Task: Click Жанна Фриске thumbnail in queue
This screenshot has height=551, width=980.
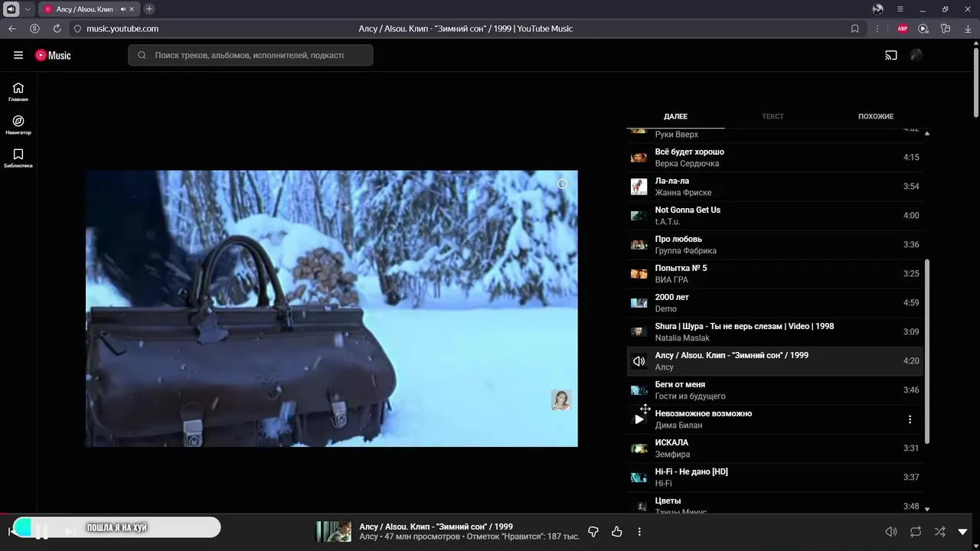Action: pyautogui.click(x=639, y=187)
